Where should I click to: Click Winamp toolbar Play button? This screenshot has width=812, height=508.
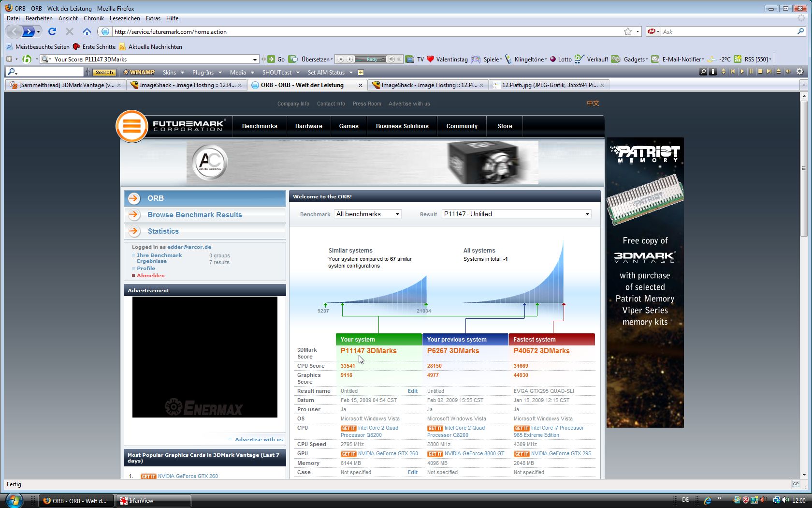pyautogui.click(x=742, y=72)
